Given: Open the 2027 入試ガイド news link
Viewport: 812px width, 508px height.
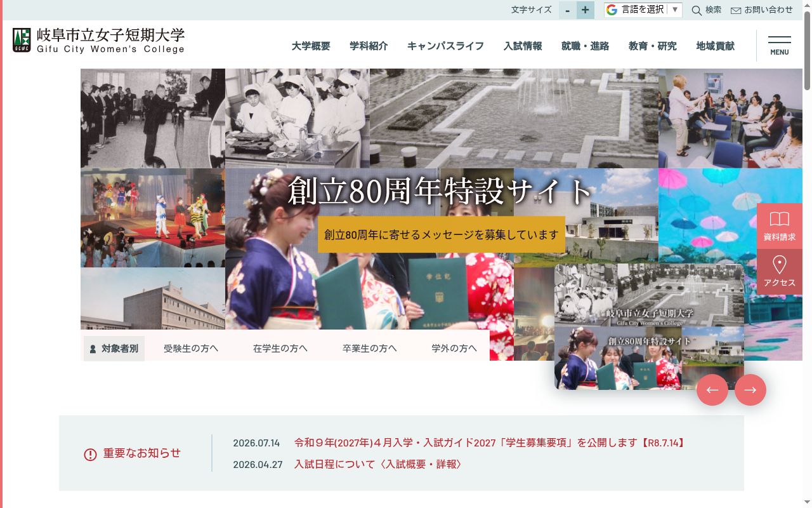Looking at the screenshot, I should pos(490,443).
